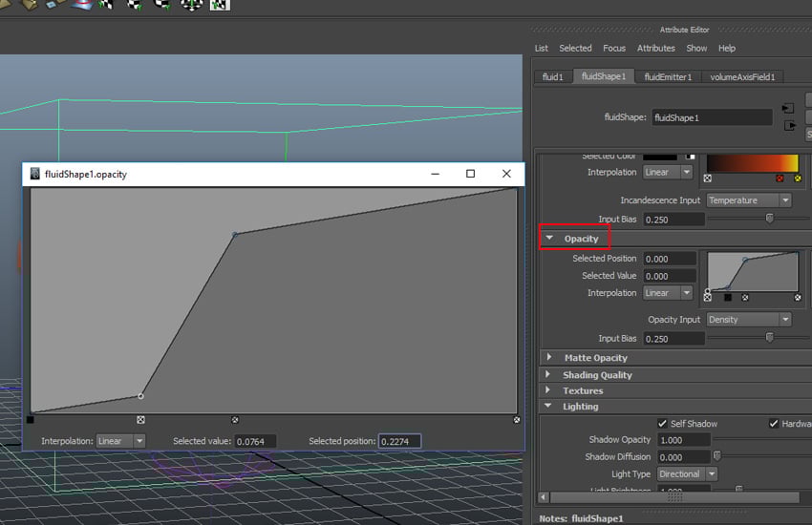Viewport: 812px width, 525px height.
Task: Click delete marker under selected opacity point
Action: (141, 419)
